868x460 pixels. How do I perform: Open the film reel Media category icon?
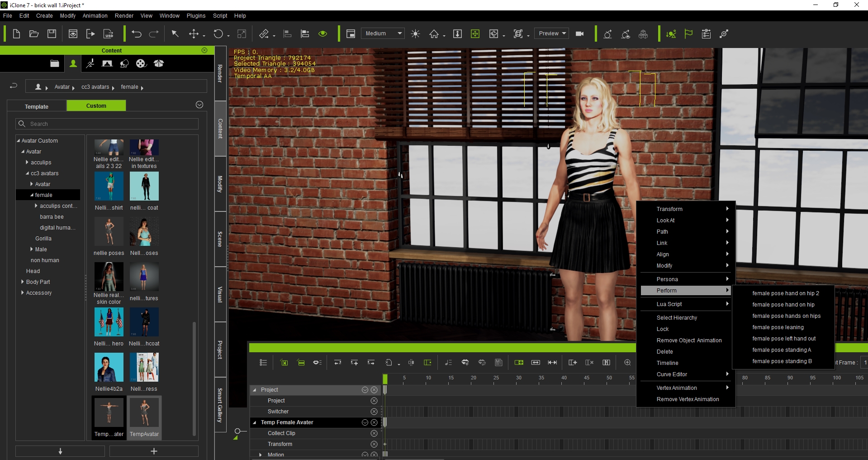[141, 63]
